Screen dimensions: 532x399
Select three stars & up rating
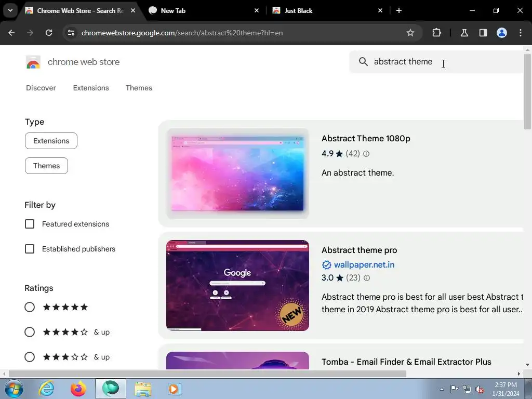pyautogui.click(x=30, y=357)
